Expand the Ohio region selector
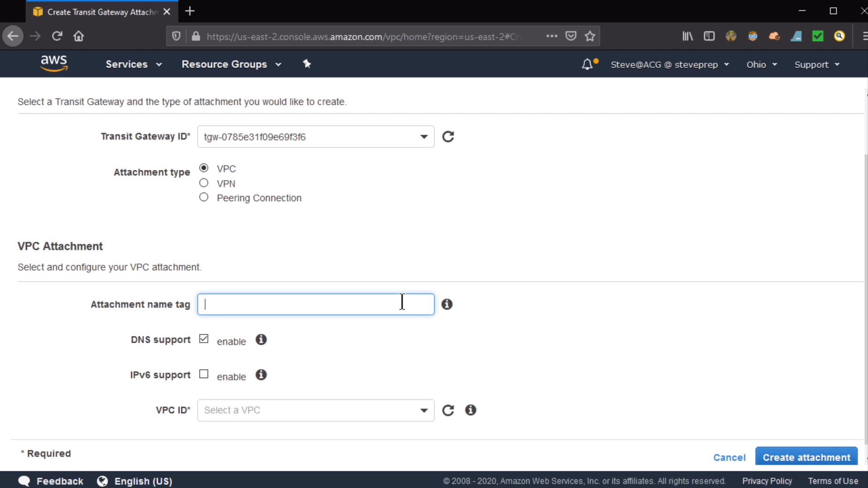This screenshot has height=488, width=868. (x=761, y=64)
